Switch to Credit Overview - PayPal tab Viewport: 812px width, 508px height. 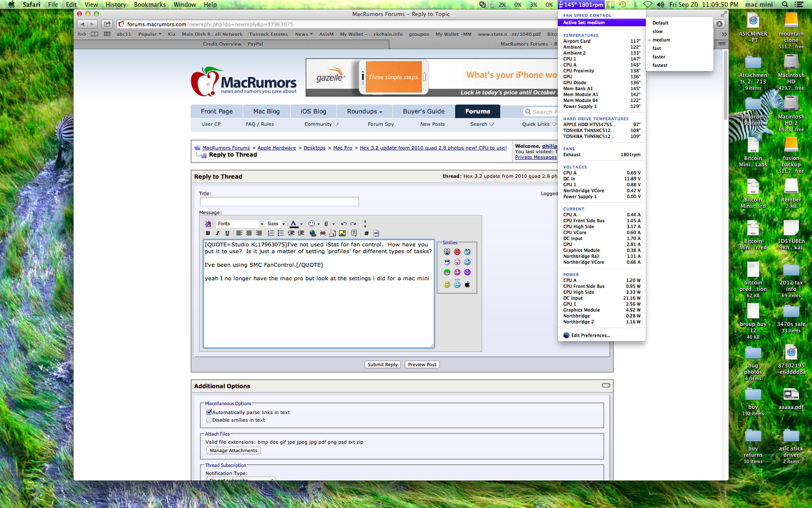[233, 44]
